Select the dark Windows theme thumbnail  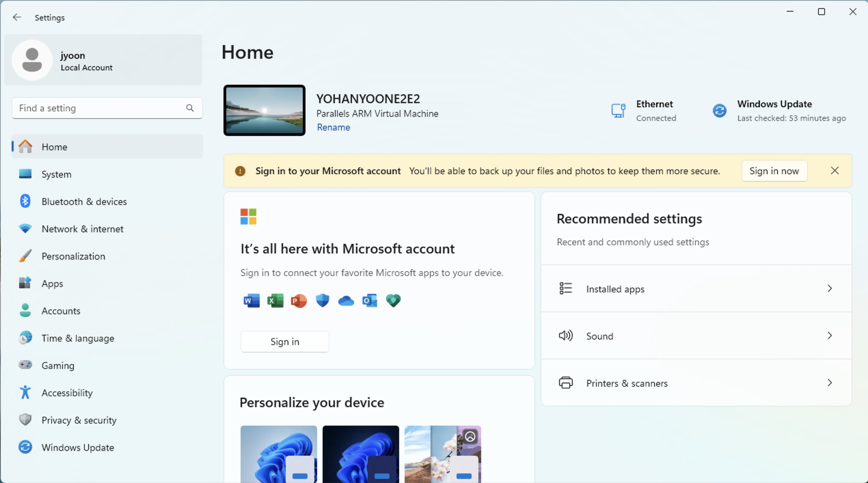pyautogui.click(x=361, y=454)
